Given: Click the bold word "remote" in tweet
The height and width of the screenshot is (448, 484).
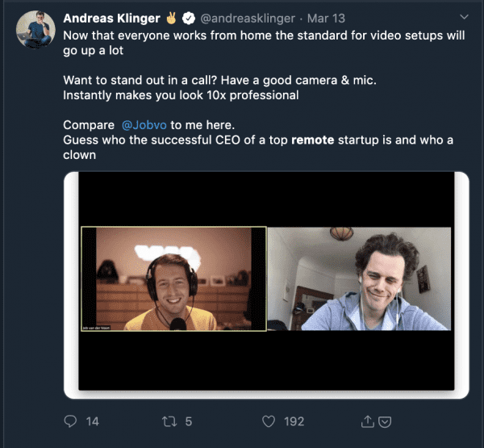Looking at the screenshot, I should coord(313,140).
